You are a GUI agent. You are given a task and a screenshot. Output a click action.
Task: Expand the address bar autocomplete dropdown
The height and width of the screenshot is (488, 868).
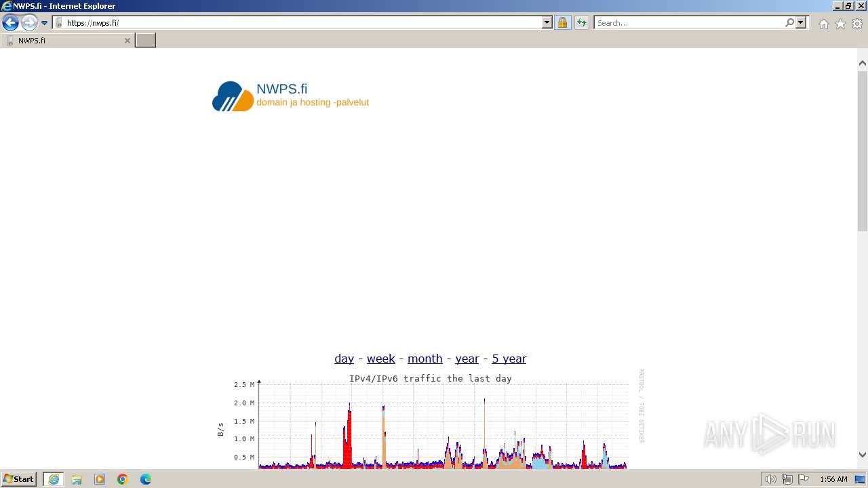point(547,22)
